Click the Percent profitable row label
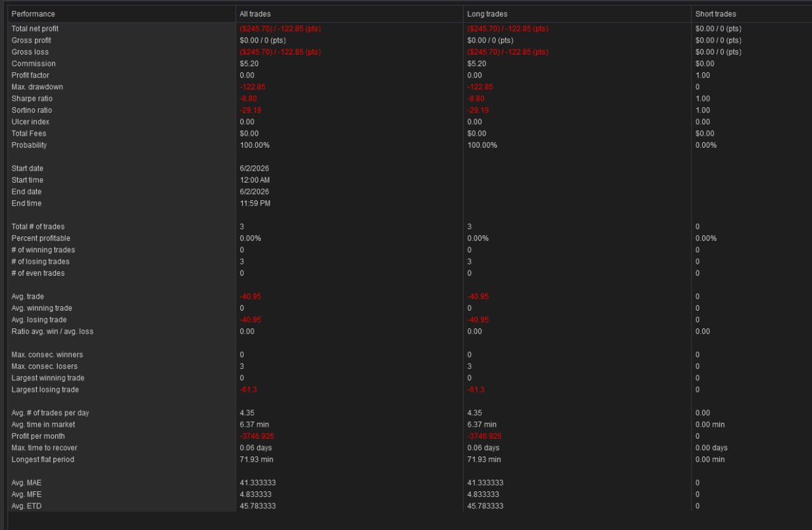 (x=41, y=238)
